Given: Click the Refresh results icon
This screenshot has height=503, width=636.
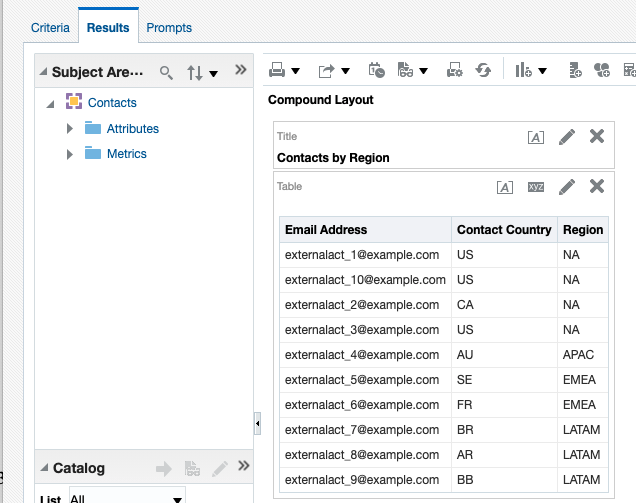Looking at the screenshot, I should [x=483, y=71].
